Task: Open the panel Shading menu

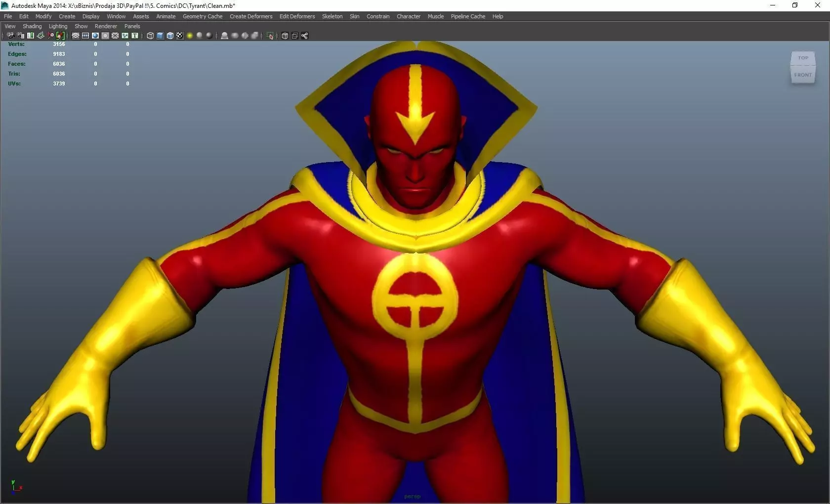Action: (x=32, y=26)
